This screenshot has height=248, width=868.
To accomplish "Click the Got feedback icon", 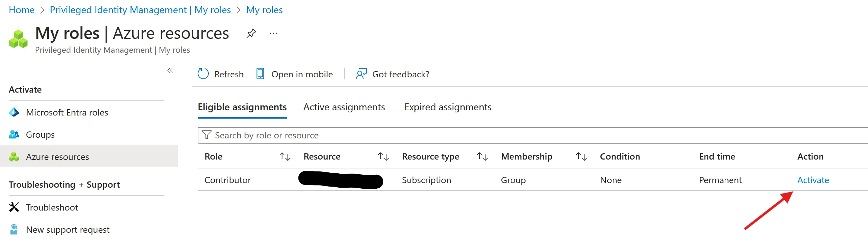I will [x=361, y=74].
